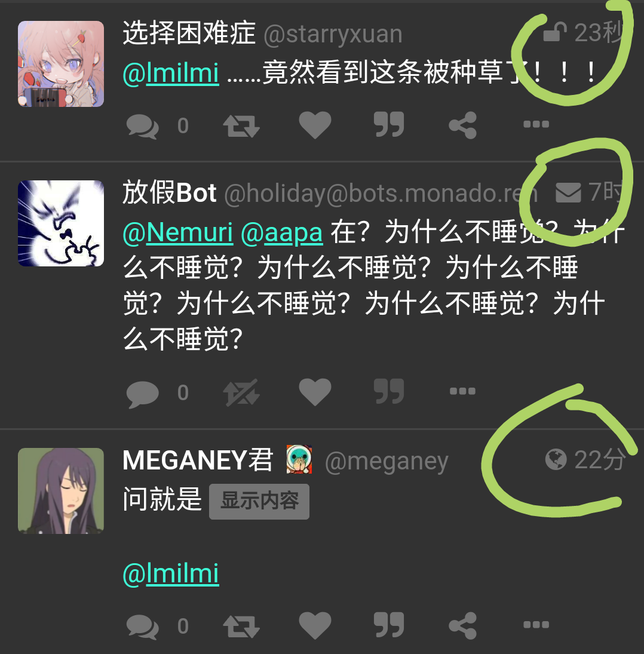Open the @Nemuri mention link

click(x=177, y=232)
